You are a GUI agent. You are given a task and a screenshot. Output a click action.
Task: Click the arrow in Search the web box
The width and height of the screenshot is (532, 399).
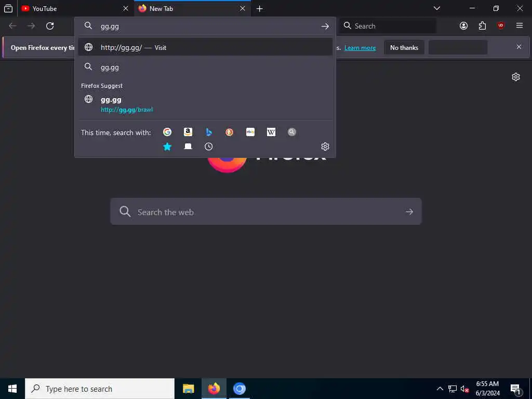pos(409,212)
